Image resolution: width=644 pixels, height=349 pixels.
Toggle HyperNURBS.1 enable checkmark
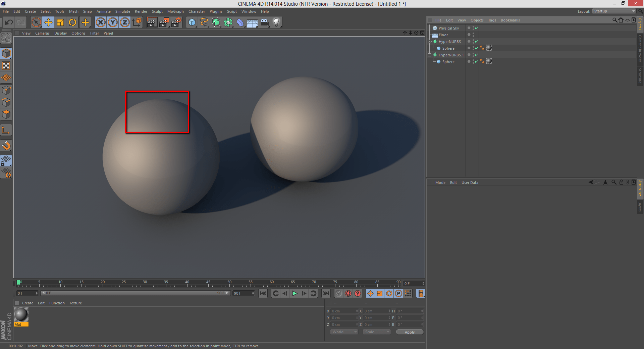coord(476,55)
